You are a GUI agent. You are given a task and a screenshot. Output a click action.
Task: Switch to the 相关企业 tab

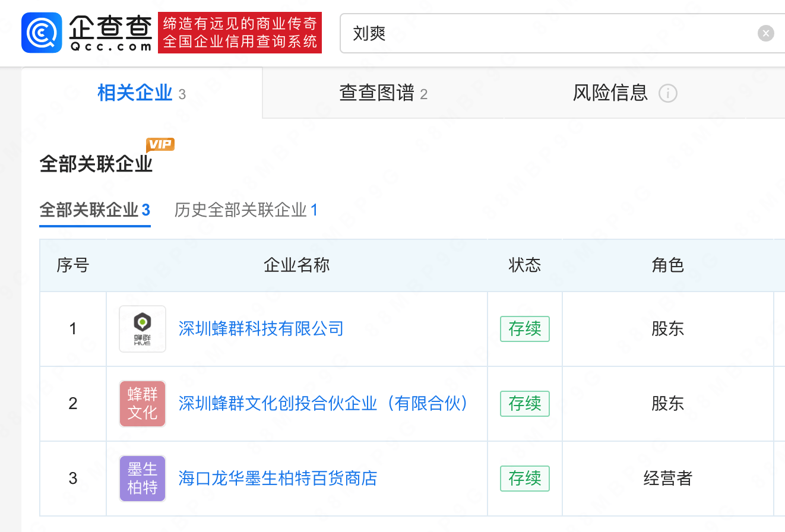[141, 93]
